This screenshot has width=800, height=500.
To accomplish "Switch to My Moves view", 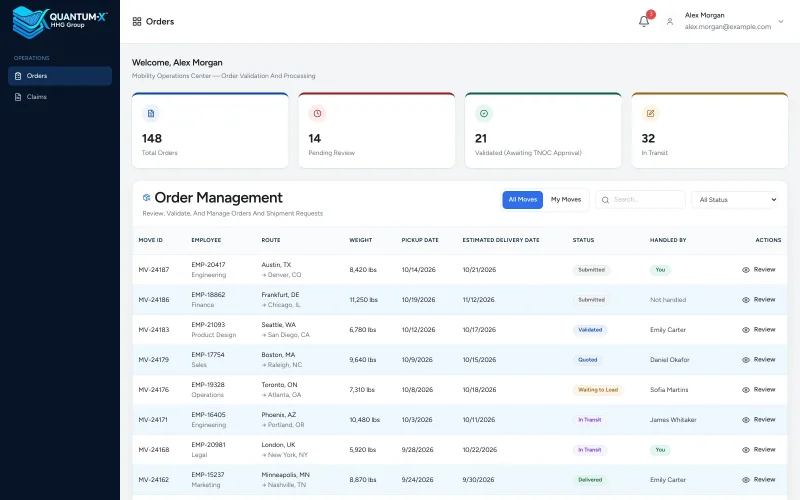I will (566, 199).
